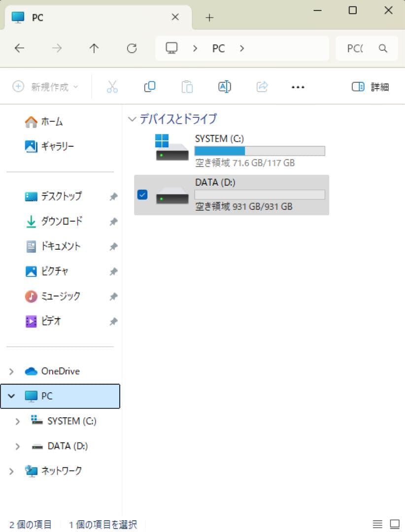This screenshot has height=532, width=405.
Task: Click the Rename icon in the command bar
Action: coord(224,87)
